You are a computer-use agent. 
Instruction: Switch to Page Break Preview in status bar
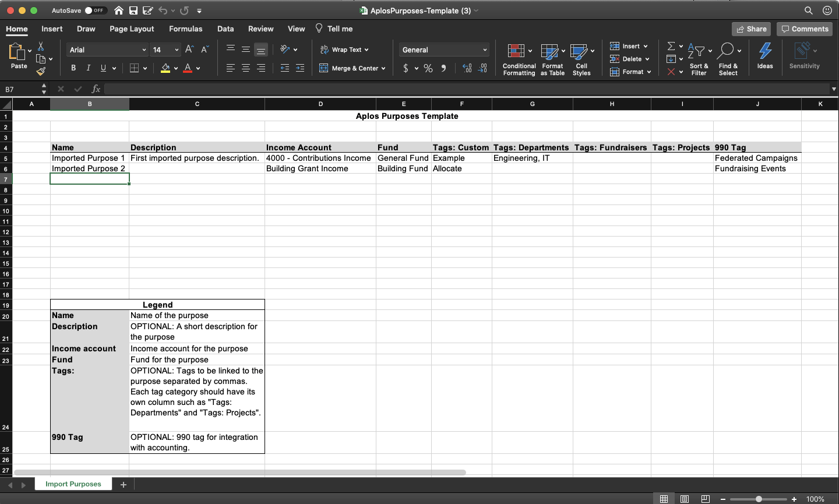(706, 499)
